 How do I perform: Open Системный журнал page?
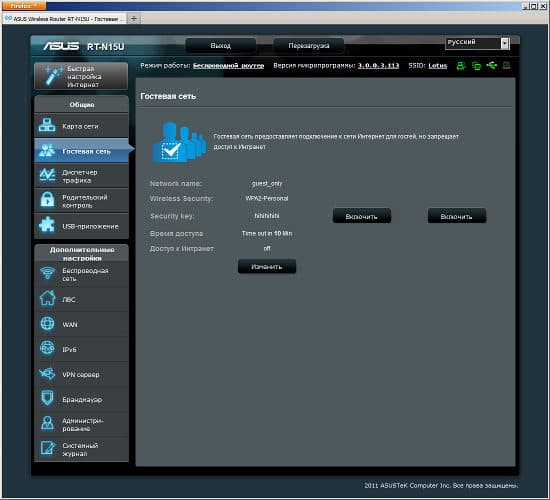81,449
